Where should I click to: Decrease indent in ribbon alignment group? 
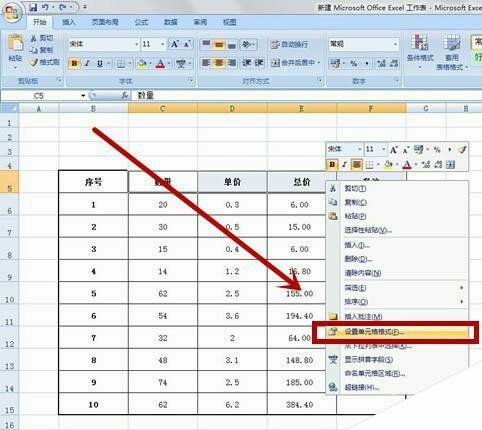pyautogui.click(x=247, y=63)
